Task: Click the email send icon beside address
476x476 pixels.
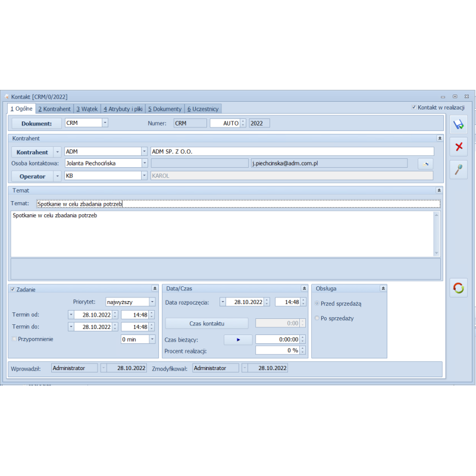Action: tap(425, 164)
